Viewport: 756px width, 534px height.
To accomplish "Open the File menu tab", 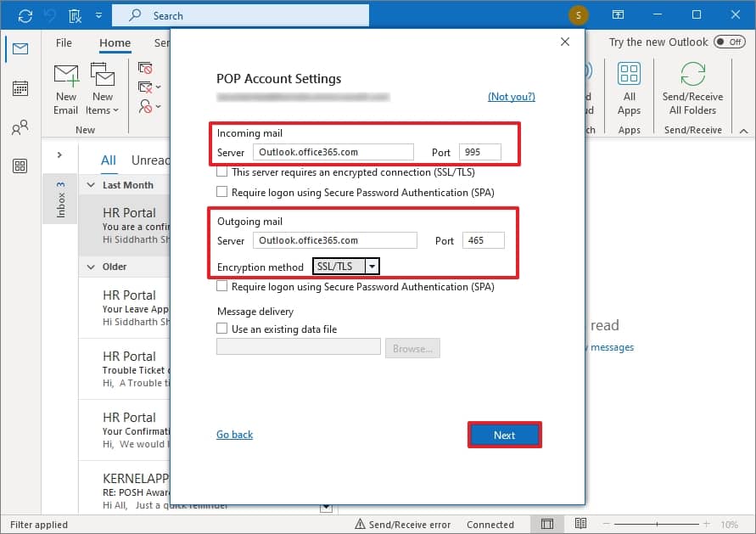I will pos(64,43).
